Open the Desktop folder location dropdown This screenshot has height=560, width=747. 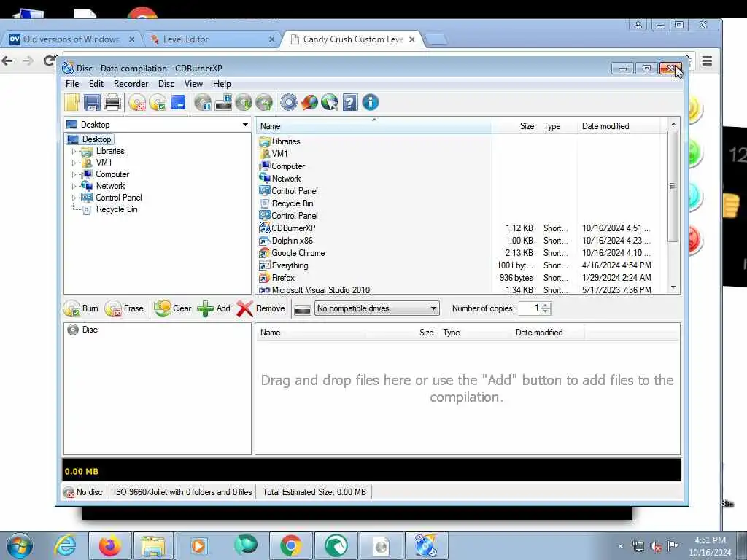pos(245,125)
